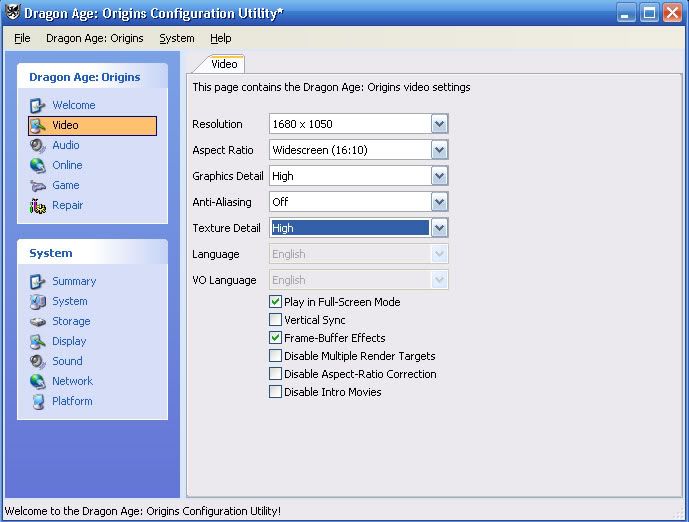The width and height of the screenshot is (689, 522).
Task: Go to the Summary system page
Action: pos(74,281)
